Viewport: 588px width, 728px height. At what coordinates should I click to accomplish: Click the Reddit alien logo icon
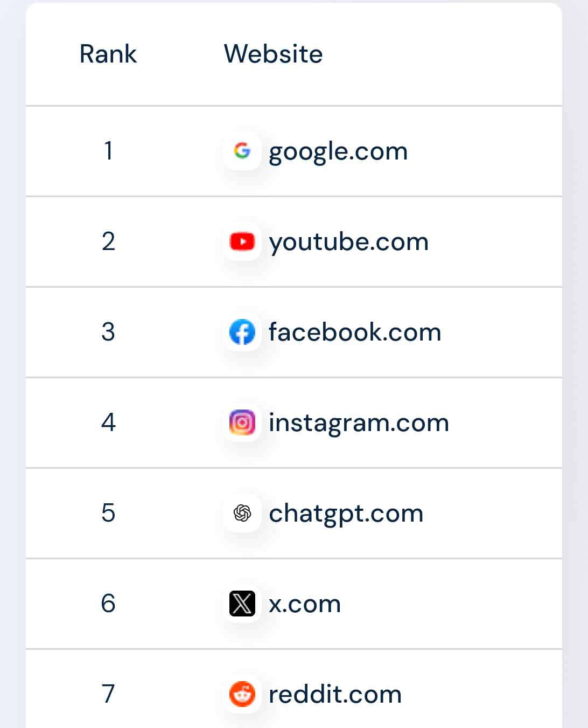(x=242, y=694)
